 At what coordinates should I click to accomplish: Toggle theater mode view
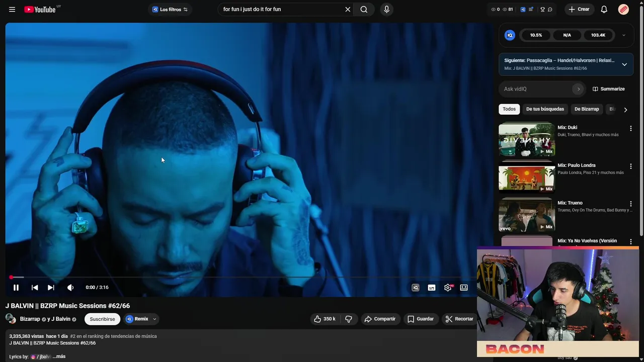[464, 288]
